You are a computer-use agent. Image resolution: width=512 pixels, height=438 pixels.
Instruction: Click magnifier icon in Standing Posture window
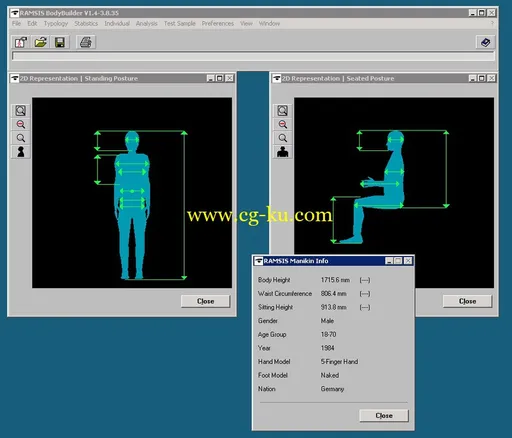(21, 138)
